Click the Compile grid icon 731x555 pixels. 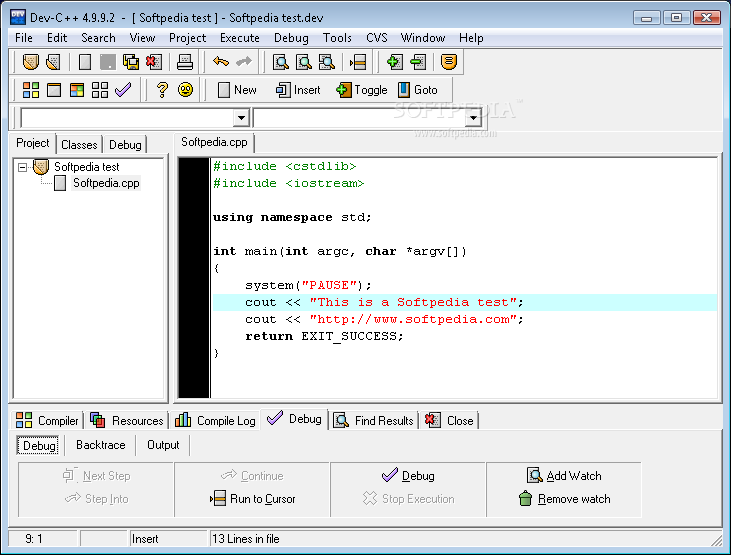pyautogui.click(x=31, y=90)
